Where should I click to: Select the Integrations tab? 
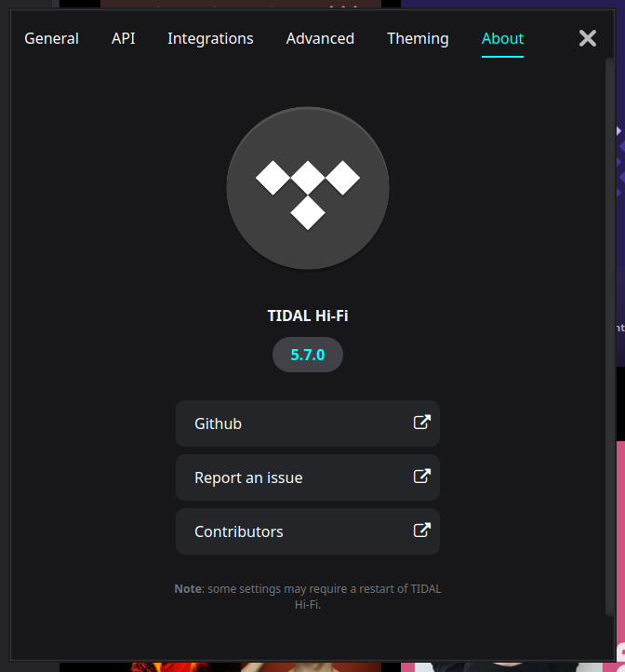[210, 38]
